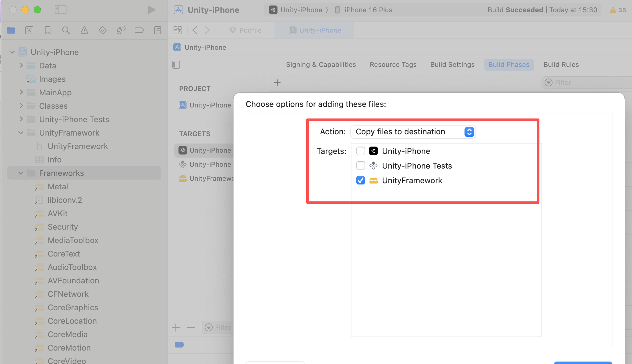Collapse the Unity-iPhone project root
This screenshot has height=364, width=632.
click(x=12, y=52)
